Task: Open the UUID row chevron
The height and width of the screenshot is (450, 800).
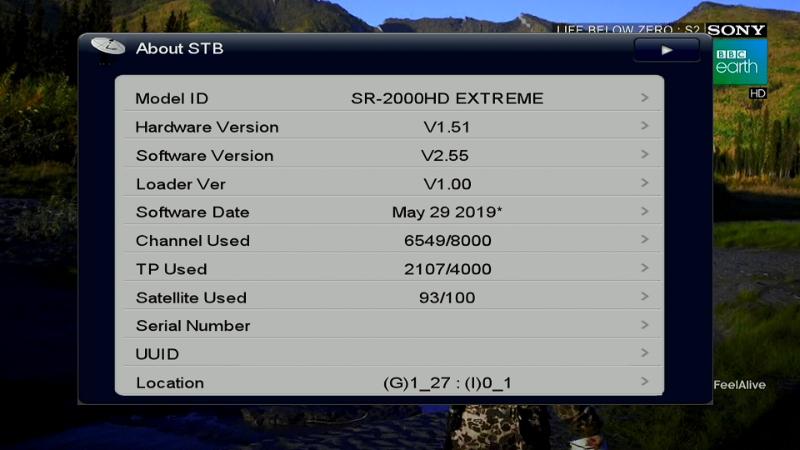Action: 645,353
